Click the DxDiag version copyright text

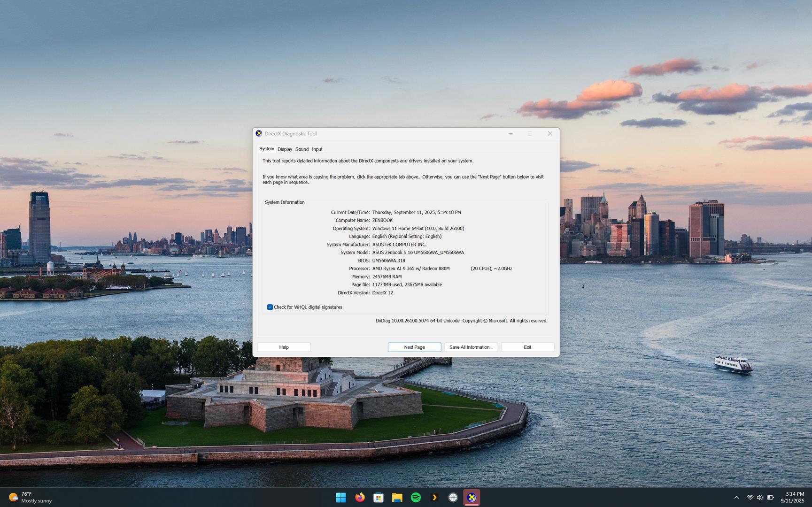(x=461, y=321)
